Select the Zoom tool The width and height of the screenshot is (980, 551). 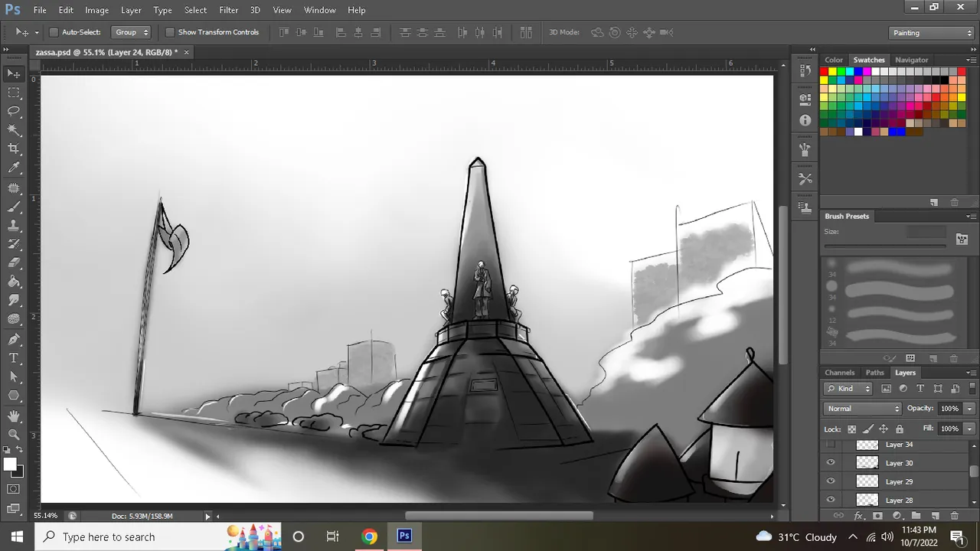[x=14, y=434]
